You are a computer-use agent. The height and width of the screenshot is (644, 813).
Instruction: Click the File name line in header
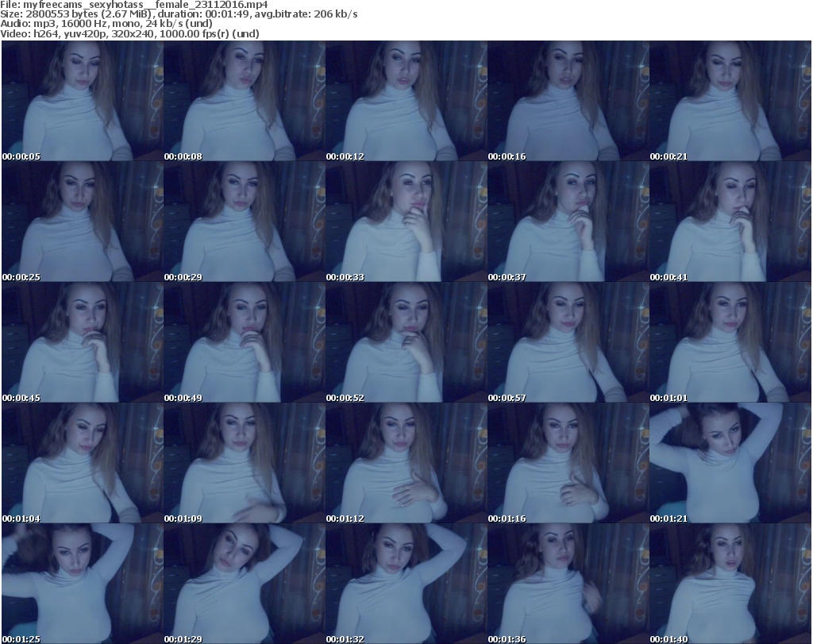tap(133, 5)
